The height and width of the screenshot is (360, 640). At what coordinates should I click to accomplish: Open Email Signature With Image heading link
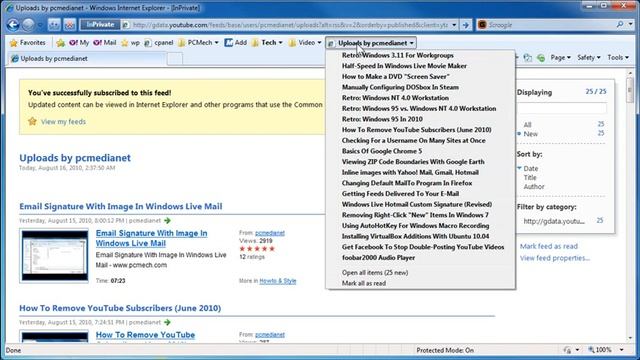pos(120,206)
